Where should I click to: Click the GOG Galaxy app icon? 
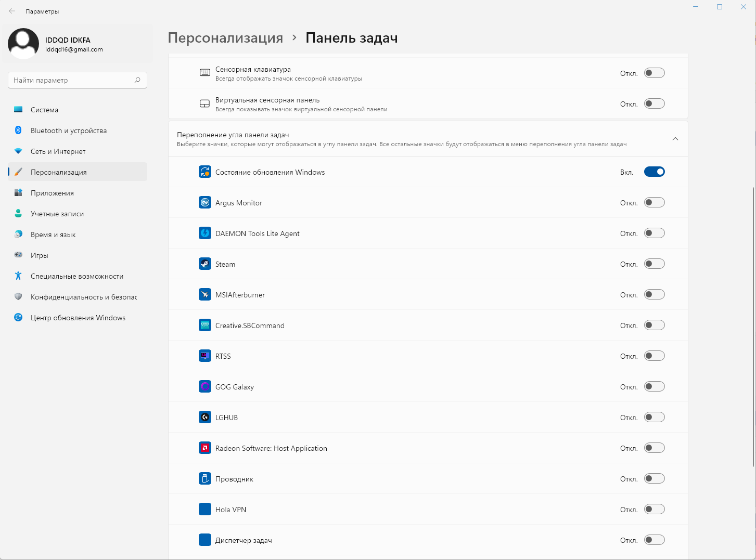point(205,387)
